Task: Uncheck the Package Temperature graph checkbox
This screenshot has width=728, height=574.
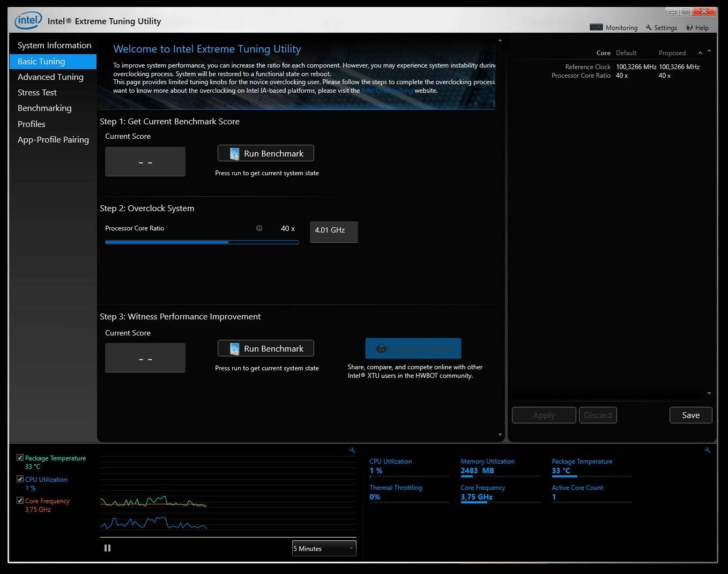Action: pyautogui.click(x=20, y=457)
